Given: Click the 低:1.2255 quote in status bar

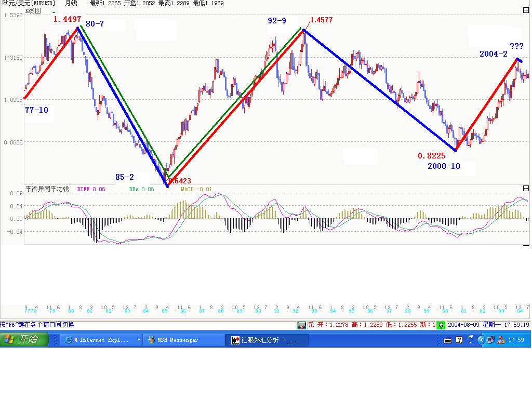Looking at the screenshot, I should 401,325.
